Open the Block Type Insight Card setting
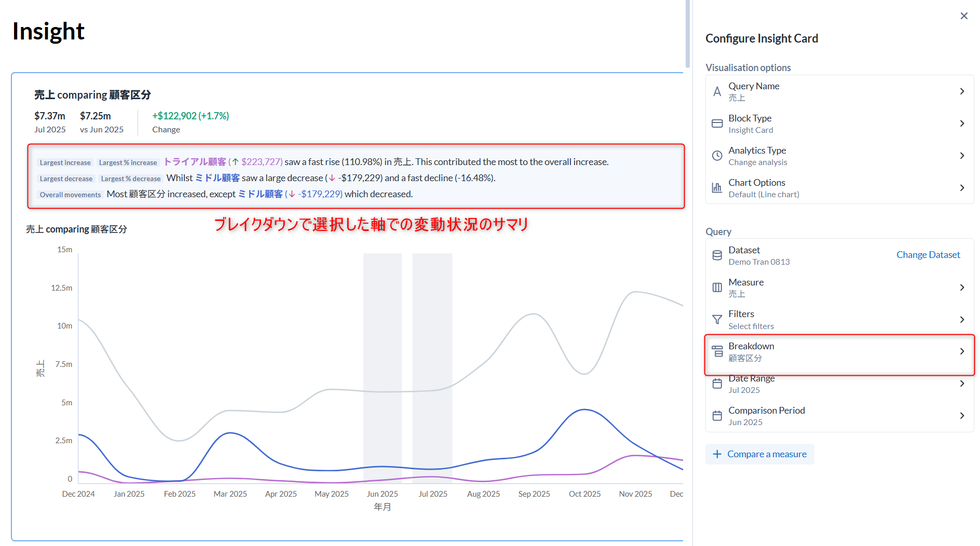This screenshot has height=546, width=980. [x=839, y=124]
